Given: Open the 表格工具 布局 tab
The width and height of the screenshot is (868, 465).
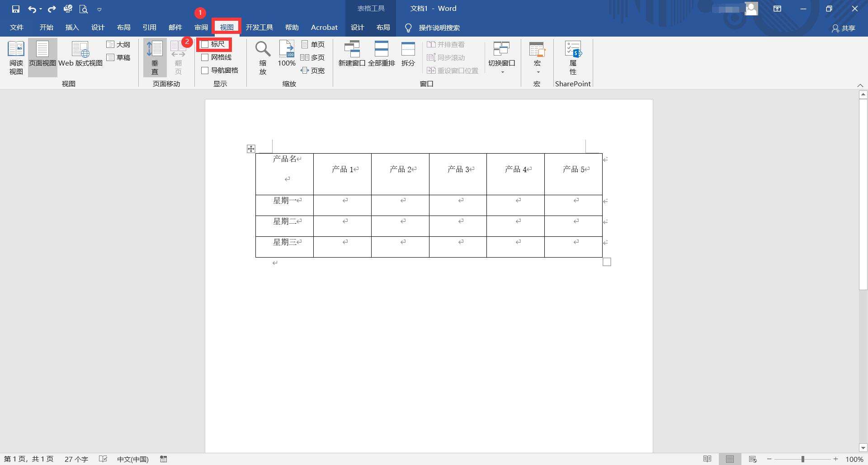Looking at the screenshot, I should click(x=383, y=27).
